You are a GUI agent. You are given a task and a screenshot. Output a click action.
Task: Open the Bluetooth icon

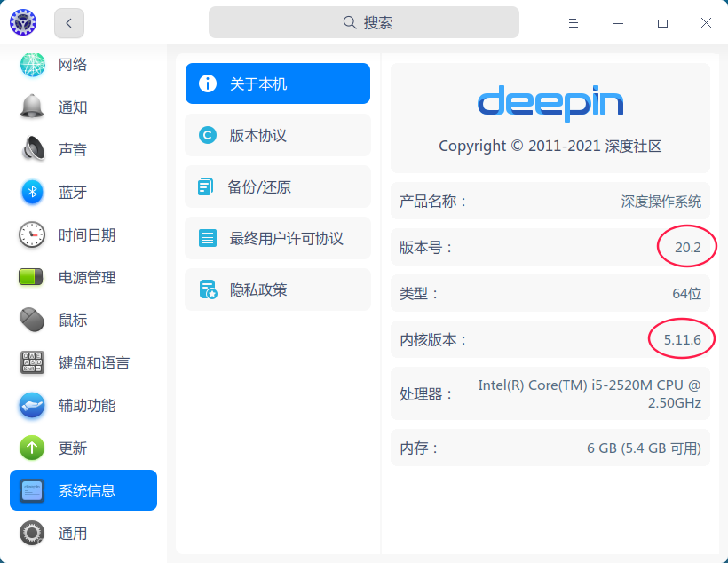(33, 192)
